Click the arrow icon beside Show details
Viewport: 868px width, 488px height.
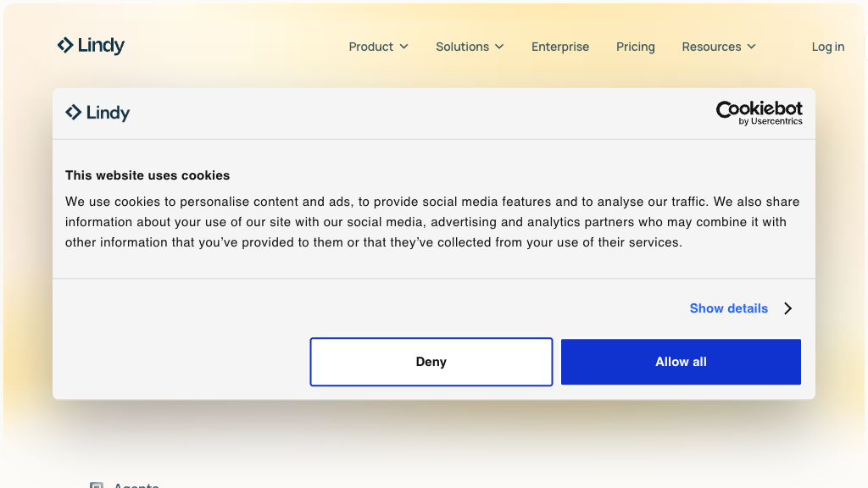(x=787, y=308)
